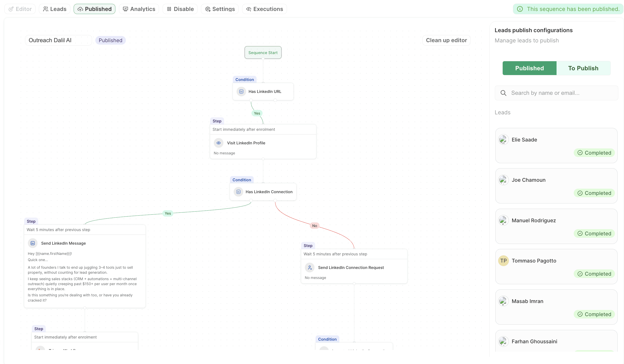Click the Clean up editor button
The width and height of the screenshot is (624, 364).
[446, 40]
